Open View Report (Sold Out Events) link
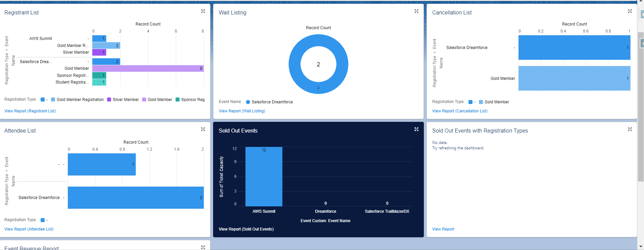Screen dimensions: 644x250 [x=246, y=229]
